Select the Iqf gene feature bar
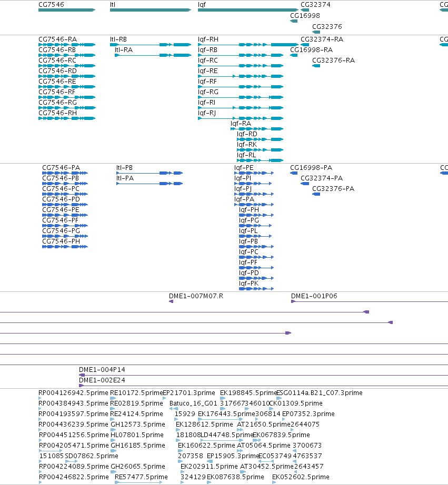This screenshot has height=485, width=448. pos(248,10)
